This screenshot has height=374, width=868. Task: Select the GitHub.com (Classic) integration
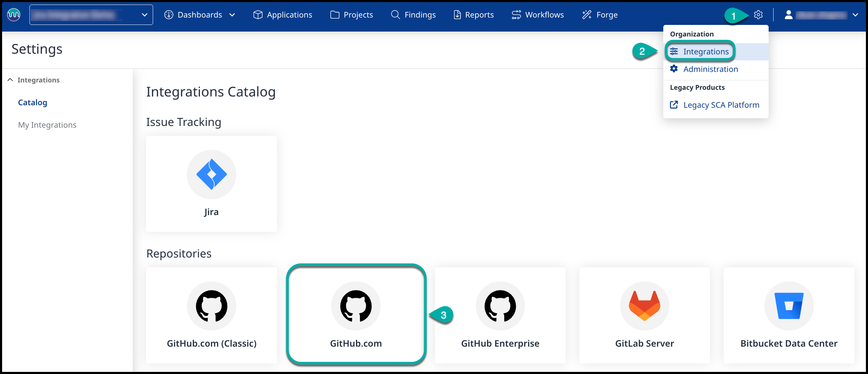coord(211,315)
